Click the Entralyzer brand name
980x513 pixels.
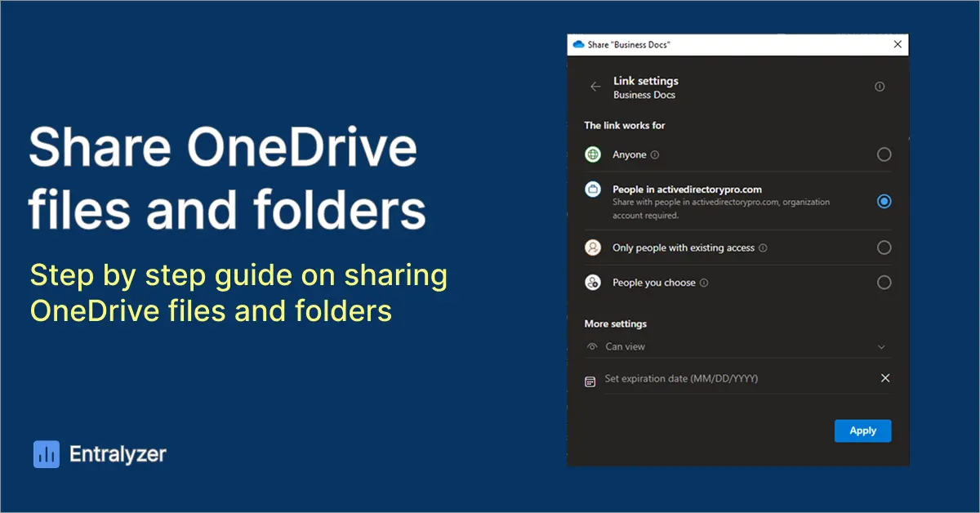point(118,454)
